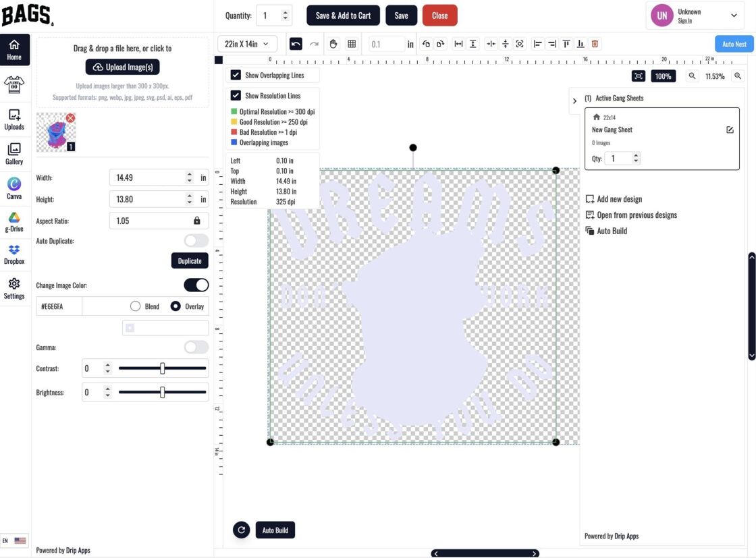This screenshot has width=756, height=558.
Task: Click the Save button
Action: [x=401, y=16]
